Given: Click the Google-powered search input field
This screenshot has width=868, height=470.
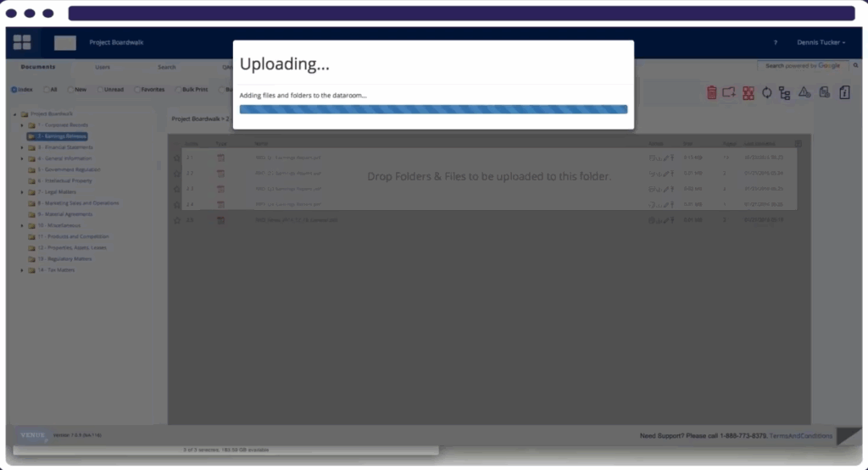Looking at the screenshot, I should tap(802, 66).
